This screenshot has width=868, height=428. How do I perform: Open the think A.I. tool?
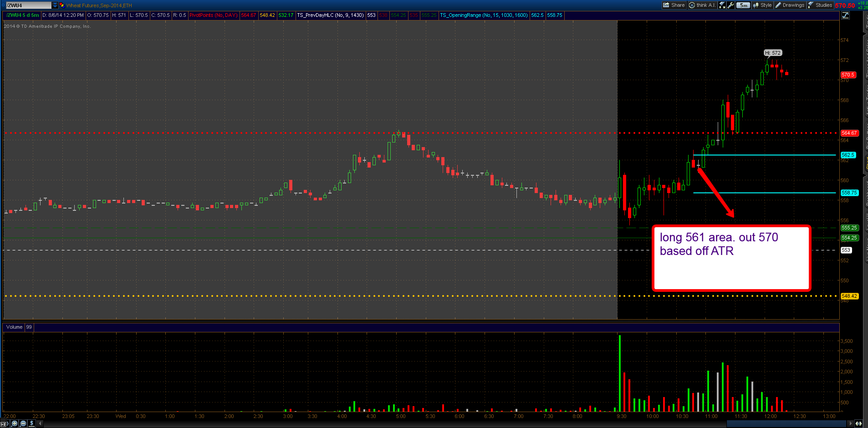(702, 5)
